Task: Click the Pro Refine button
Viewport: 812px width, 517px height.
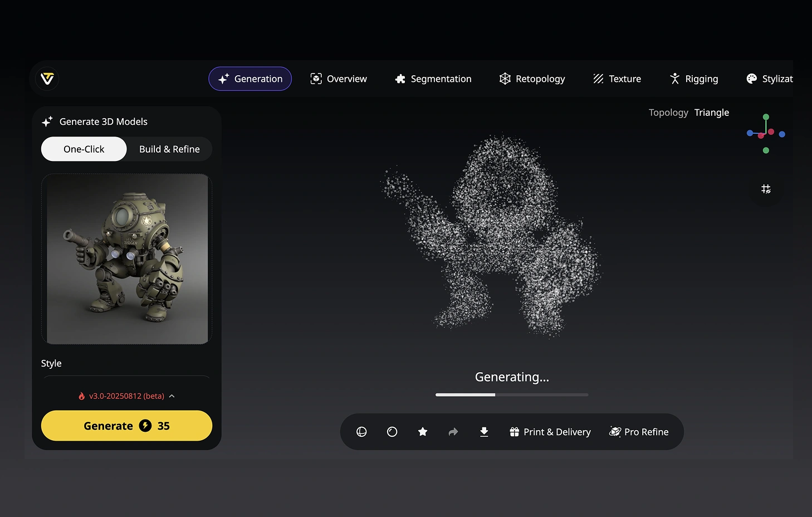Action: (639, 432)
